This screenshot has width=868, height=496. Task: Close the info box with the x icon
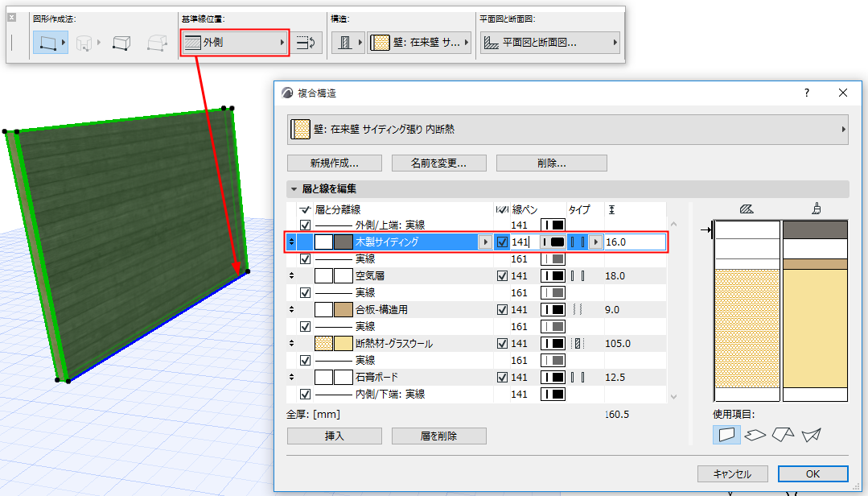(11, 18)
